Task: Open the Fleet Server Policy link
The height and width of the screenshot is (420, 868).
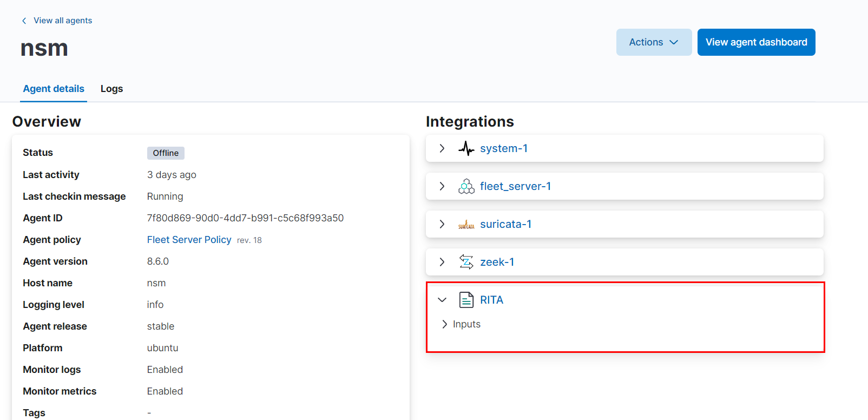Action: coord(189,240)
